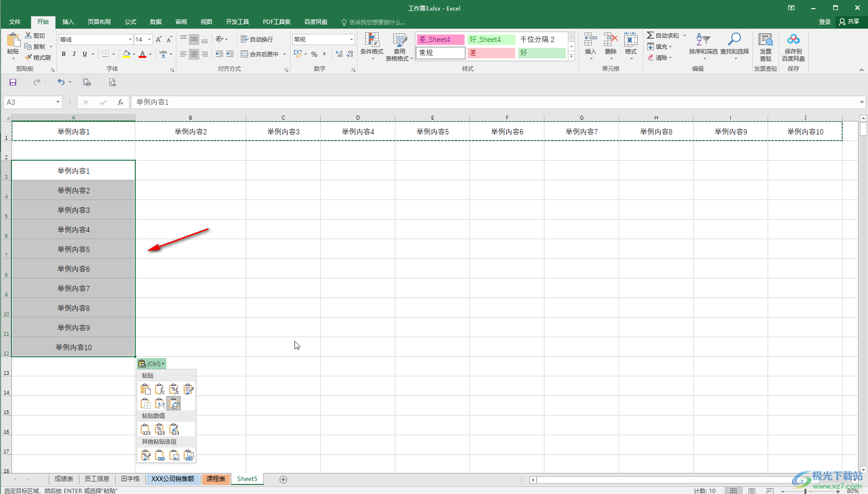This screenshot has width=868, height=494.
Task: Click 清除 (Clear) button
Action: coord(660,57)
